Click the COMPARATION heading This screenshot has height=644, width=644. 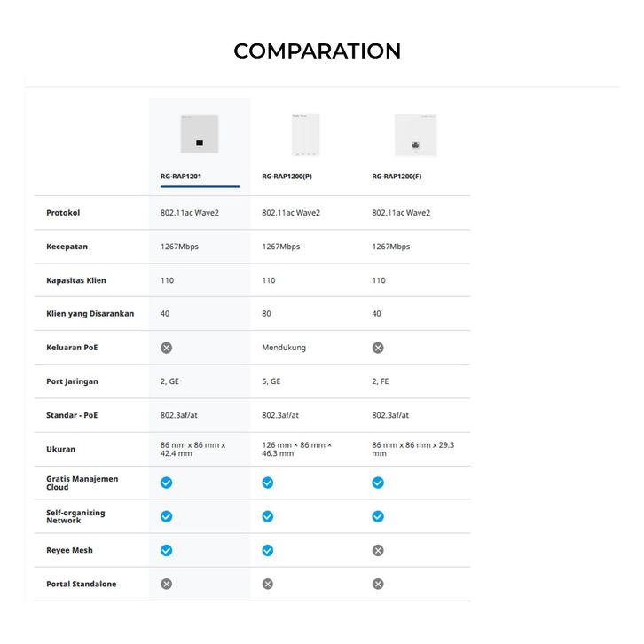pos(318,51)
